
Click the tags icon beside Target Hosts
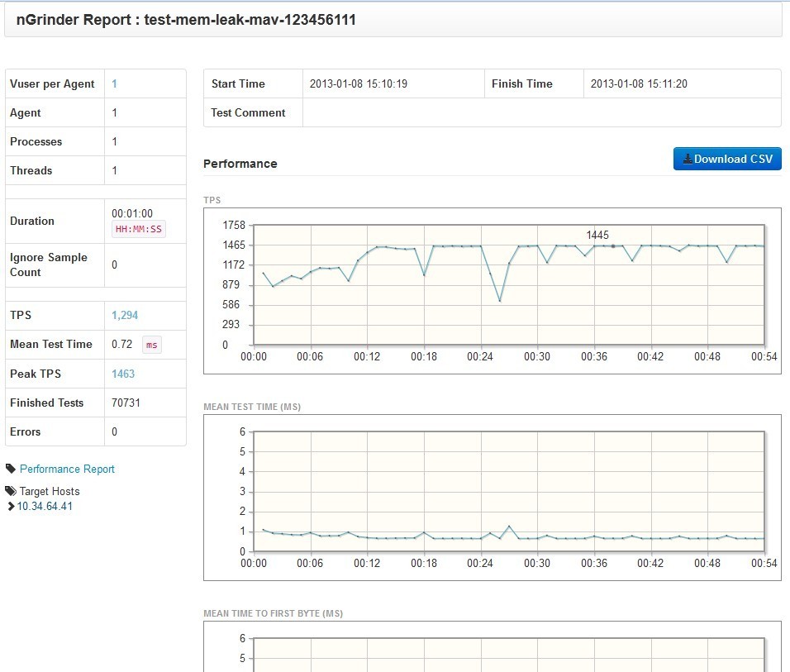11,490
